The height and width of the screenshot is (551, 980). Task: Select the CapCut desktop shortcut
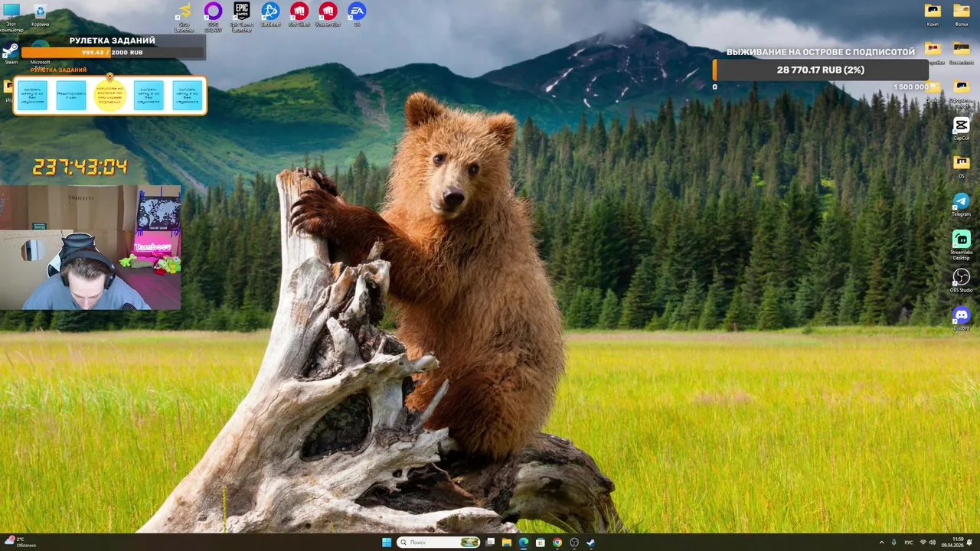click(x=962, y=129)
